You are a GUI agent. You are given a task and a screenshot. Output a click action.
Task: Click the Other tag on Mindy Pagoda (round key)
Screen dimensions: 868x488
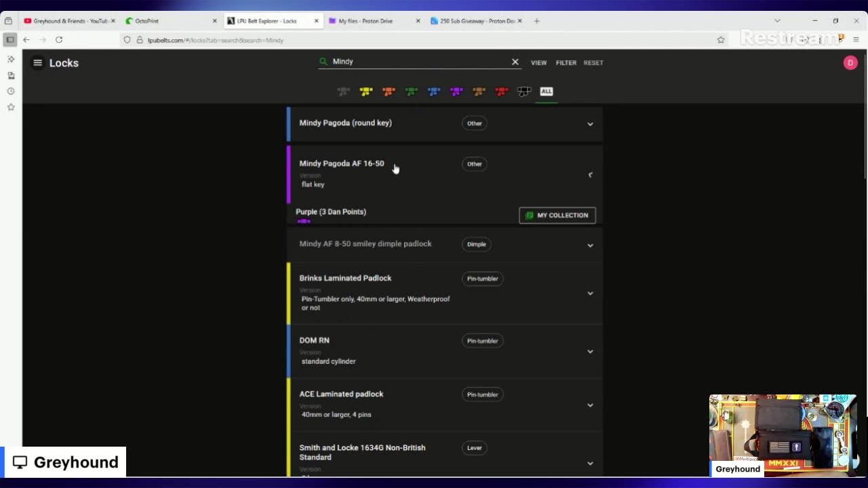coord(474,123)
